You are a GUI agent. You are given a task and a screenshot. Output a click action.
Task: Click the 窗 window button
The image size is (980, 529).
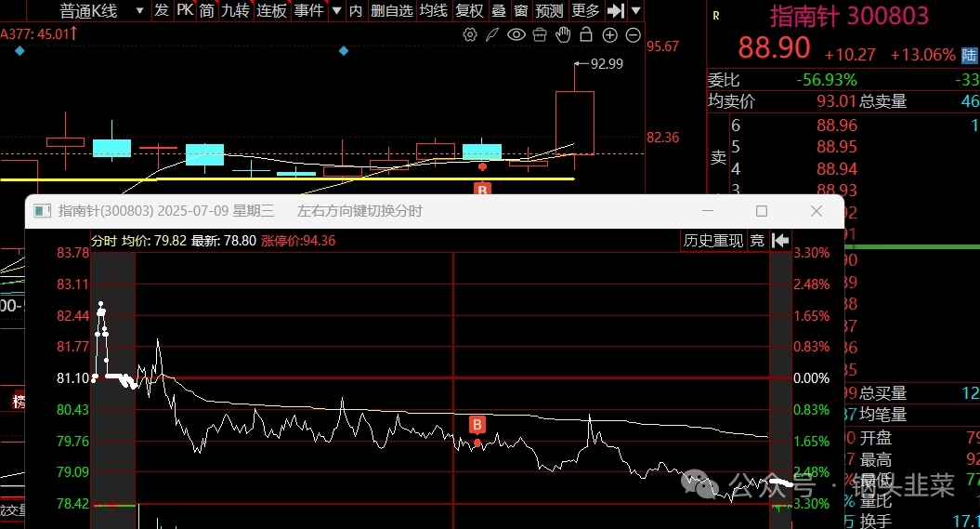pyautogui.click(x=520, y=10)
